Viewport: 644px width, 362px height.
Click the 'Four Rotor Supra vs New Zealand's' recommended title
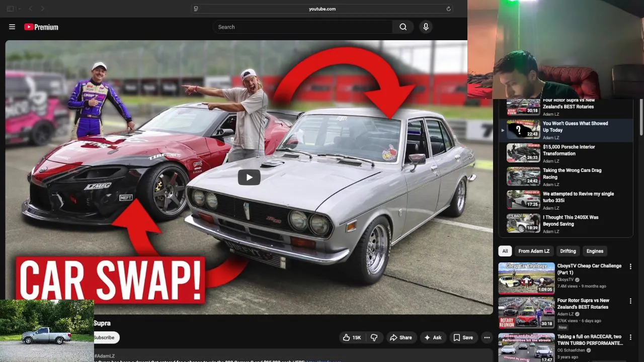(x=583, y=304)
